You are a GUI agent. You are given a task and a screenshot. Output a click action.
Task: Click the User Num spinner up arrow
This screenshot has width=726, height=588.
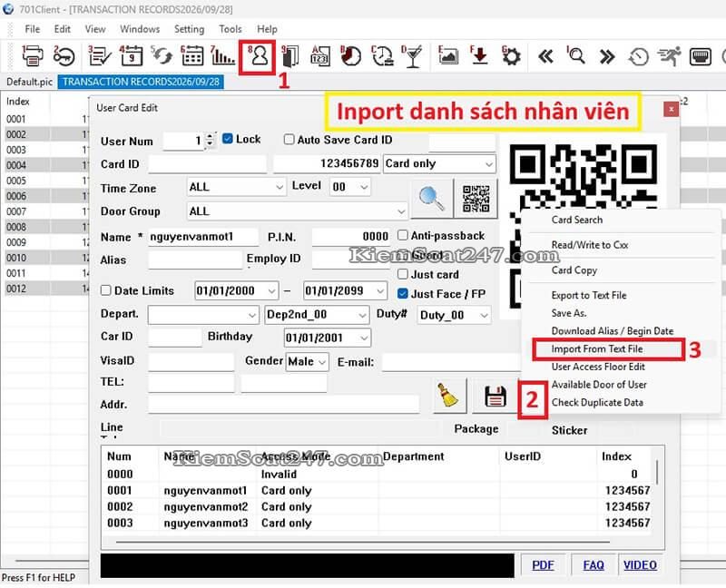click(210, 136)
